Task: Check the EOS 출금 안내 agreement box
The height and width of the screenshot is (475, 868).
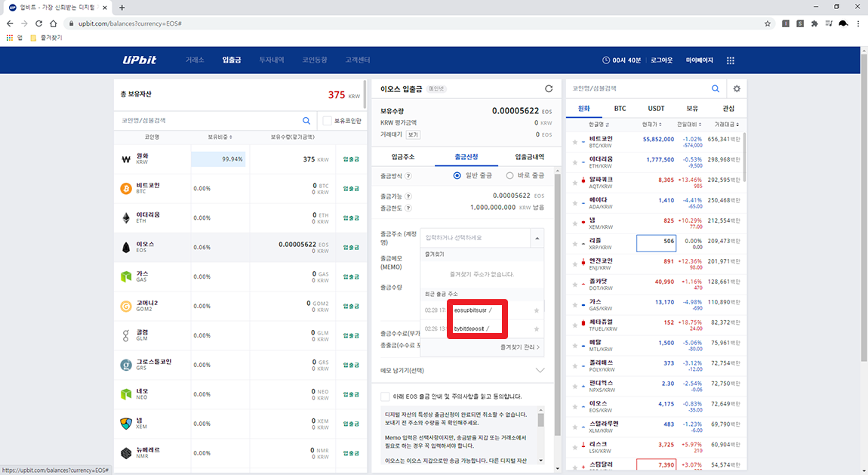Action: coord(385,396)
